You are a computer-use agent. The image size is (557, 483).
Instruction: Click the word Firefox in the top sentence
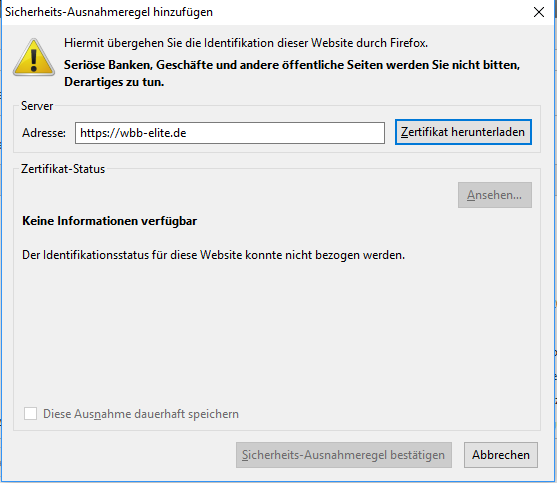(x=409, y=43)
